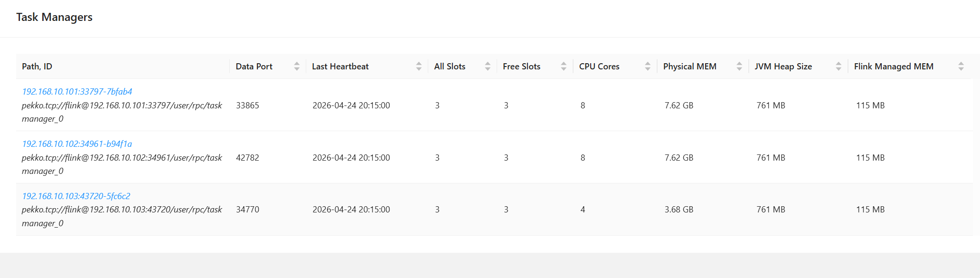Sort by CPU Cores arrows
Image resolution: width=980 pixels, height=278 pixels.
click(x=648, y=67)
